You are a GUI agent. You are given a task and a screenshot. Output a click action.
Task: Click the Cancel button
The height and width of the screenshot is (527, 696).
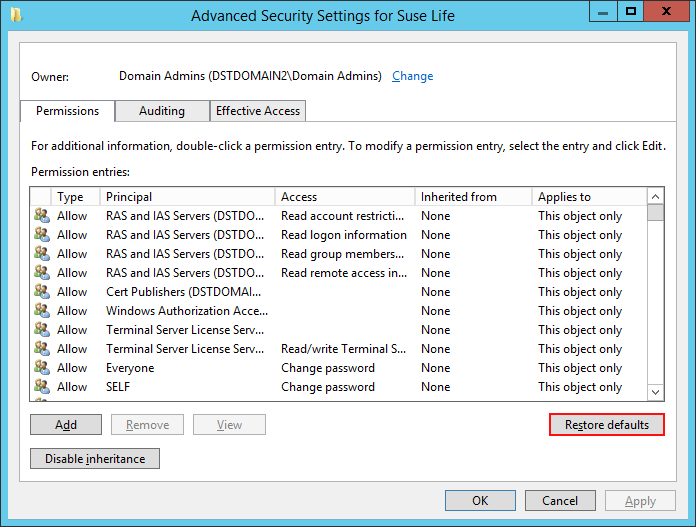point(560,501)
